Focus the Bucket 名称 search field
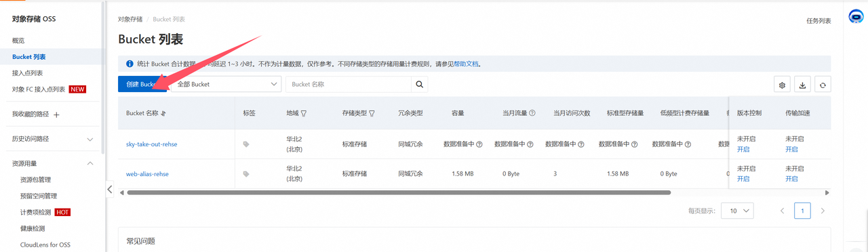Screen dimensions: 868x252 [348, 85]
